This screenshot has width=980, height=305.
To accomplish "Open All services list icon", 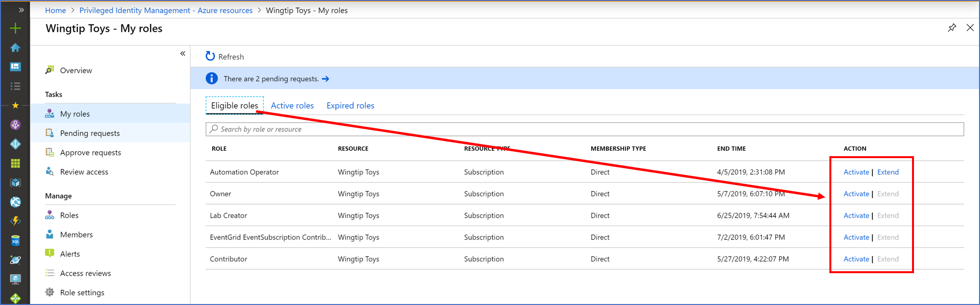I will [x=15, y=86].
